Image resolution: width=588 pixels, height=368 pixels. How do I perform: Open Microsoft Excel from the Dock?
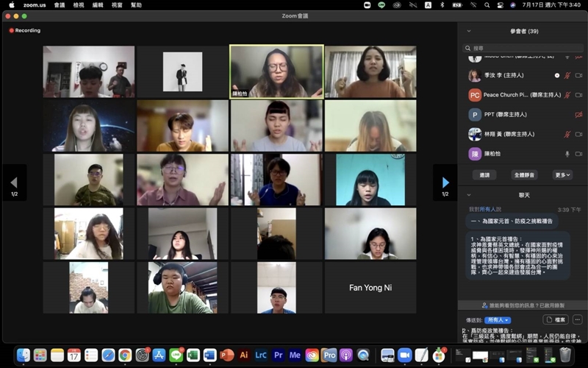click(x=193, y=355)
